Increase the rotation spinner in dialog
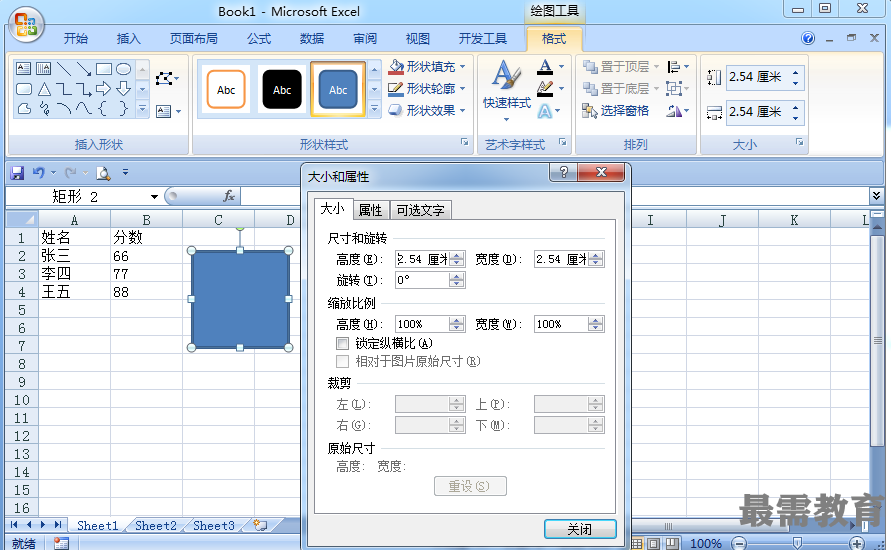 coord(457,276)
